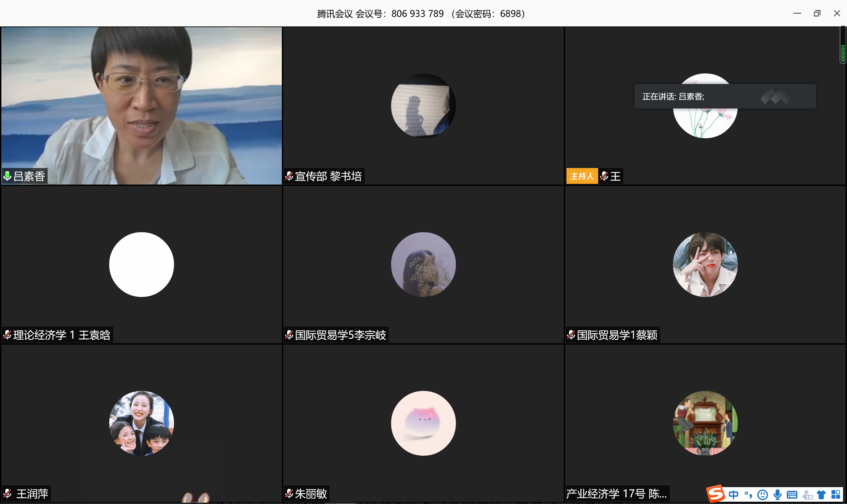The image size is (847, 504).
Task: Click the orange 主持人 host badge
Action: click(582, 176)
